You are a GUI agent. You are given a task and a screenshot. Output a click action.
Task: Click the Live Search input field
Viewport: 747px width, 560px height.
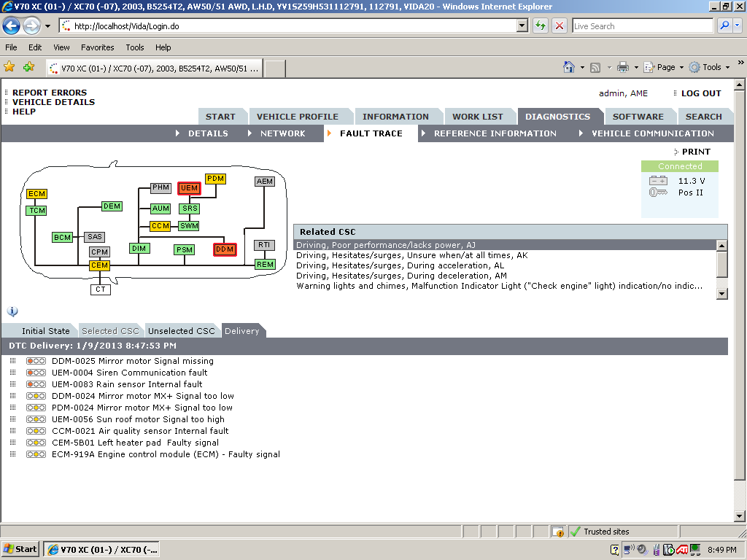tap(642, 26)
